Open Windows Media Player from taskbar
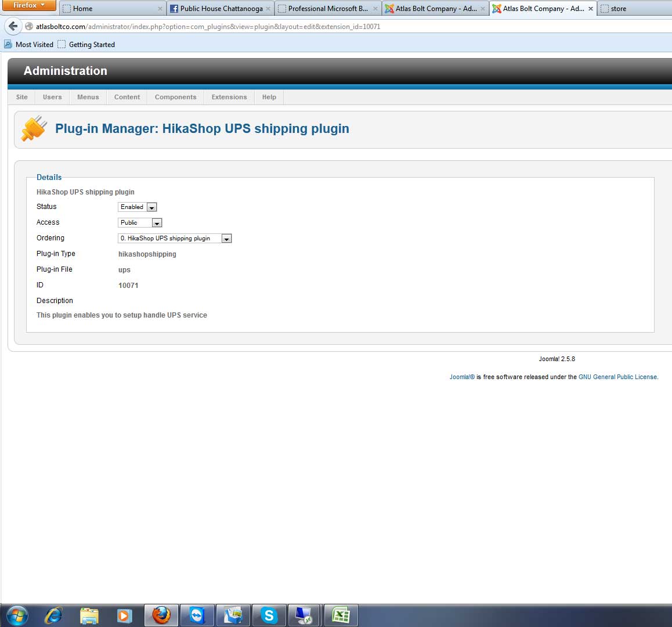Image resolution: width=672 pixels, height=627 pixels. (x=124, y=616)
